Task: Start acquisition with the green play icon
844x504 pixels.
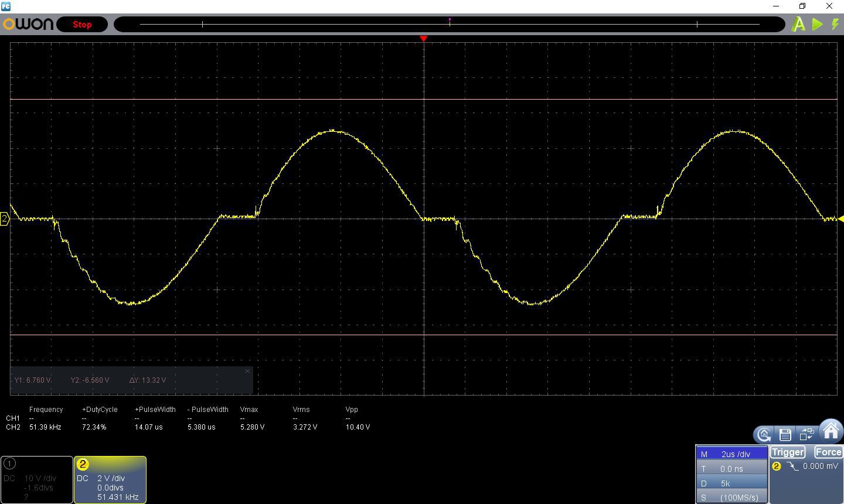Action: click(x=818, y=25)
